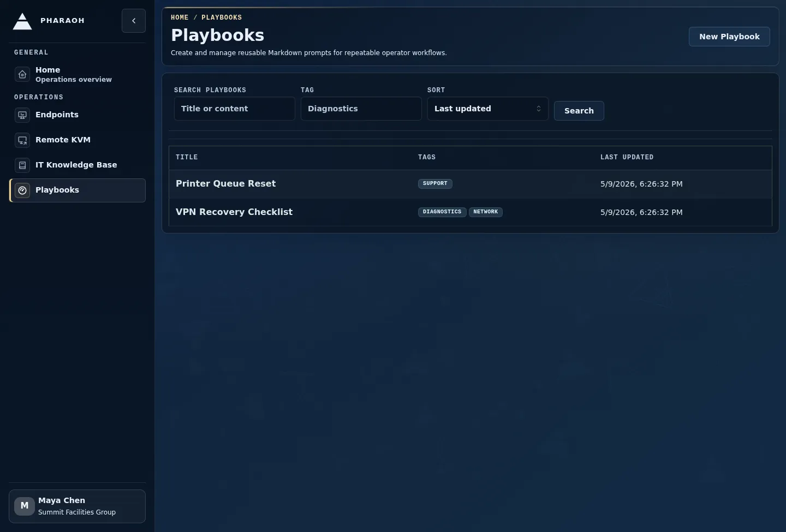Click the PHARAOH brand name

(62, 21)
